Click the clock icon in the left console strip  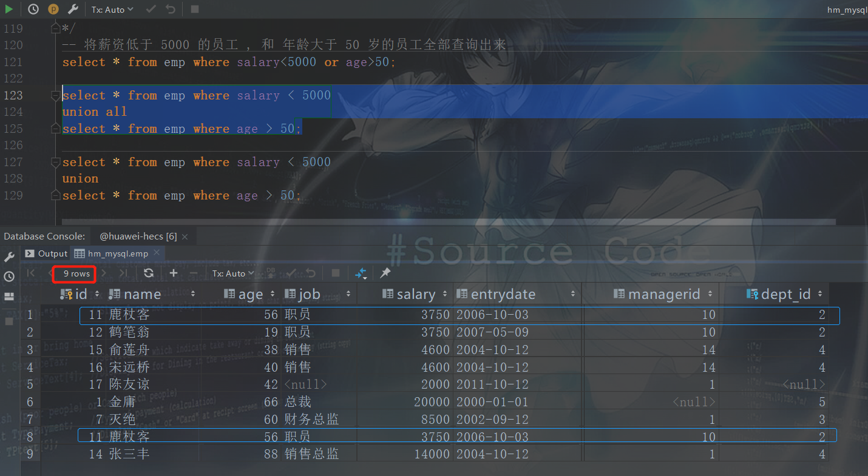pos(9,277)
